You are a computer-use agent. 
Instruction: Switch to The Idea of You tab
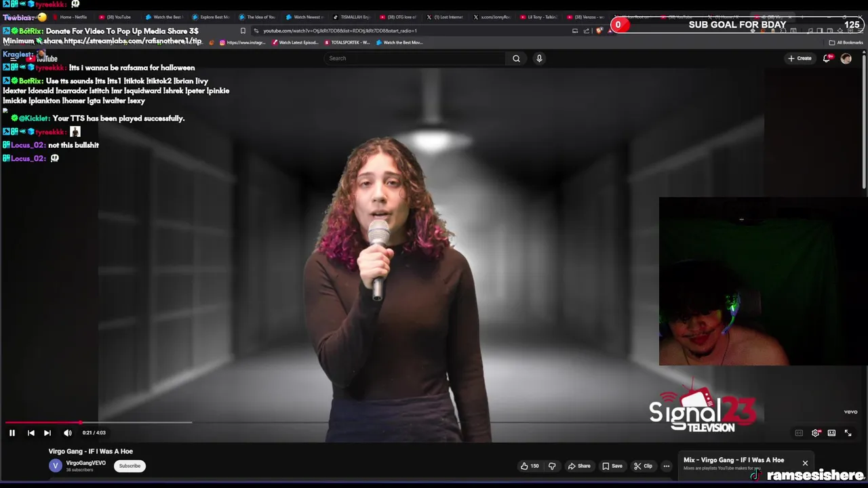(x=257, y=17)
